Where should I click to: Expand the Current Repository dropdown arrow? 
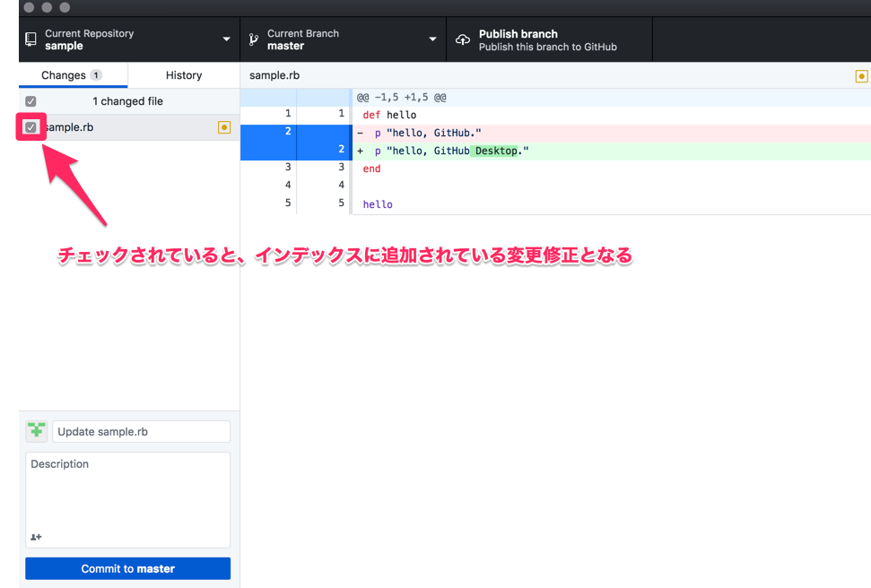click(226, 39)
